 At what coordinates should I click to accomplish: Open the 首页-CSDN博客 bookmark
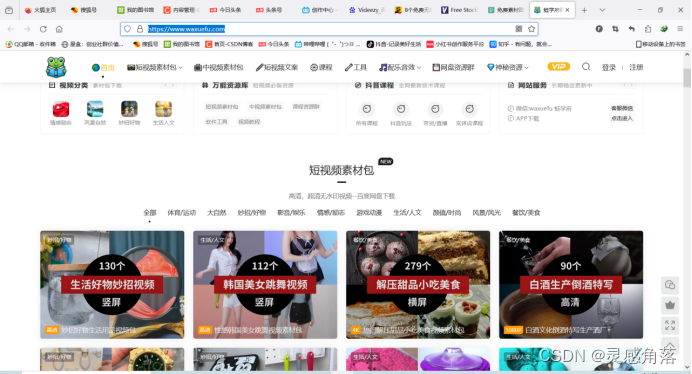coord(230,44)
